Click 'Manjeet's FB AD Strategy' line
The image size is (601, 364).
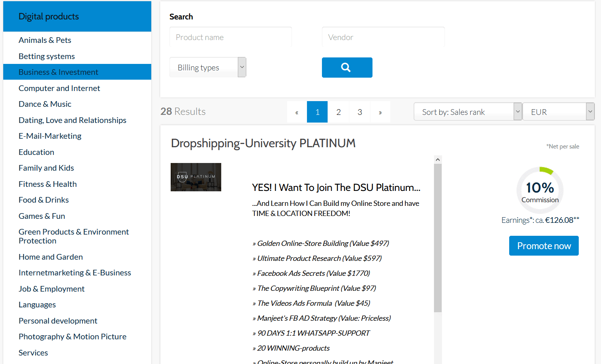pos(322,318)
